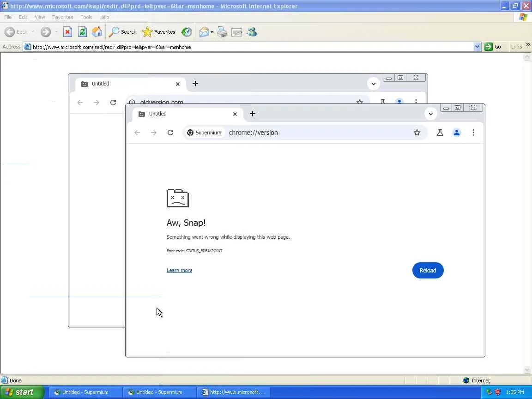Select the Untitled tab in front Supermium window
The height and width of the screenshot is (399, 532).
click(187, 114)
